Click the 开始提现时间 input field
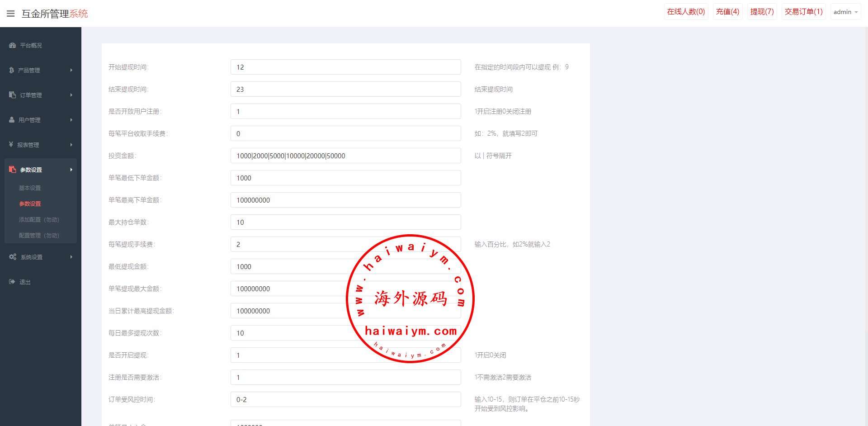Viewport: 868px width, 426px height. 345,67
